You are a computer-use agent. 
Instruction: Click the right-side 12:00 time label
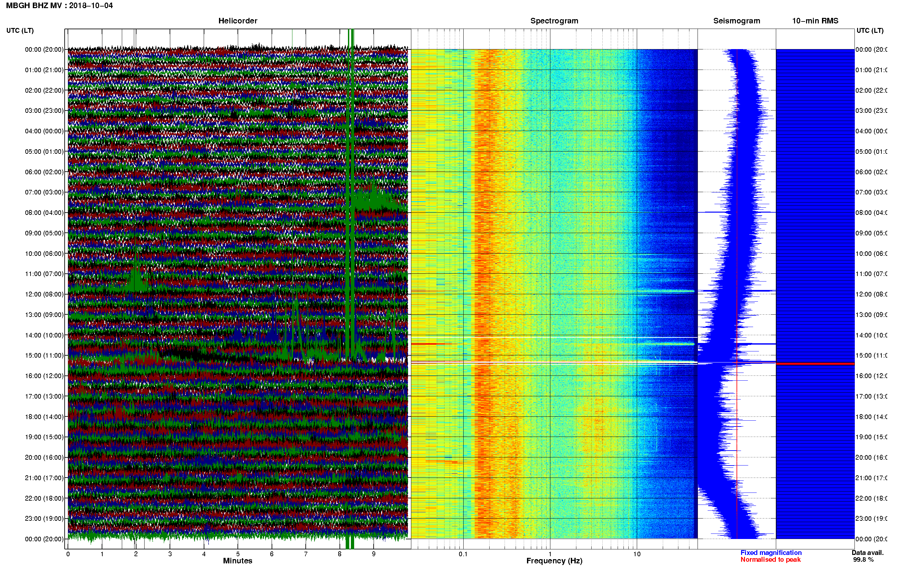871,294
